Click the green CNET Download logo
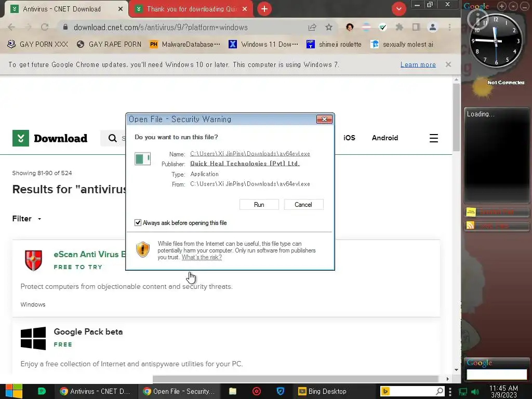Screen dimensions: 532x399 click(50, 138)
